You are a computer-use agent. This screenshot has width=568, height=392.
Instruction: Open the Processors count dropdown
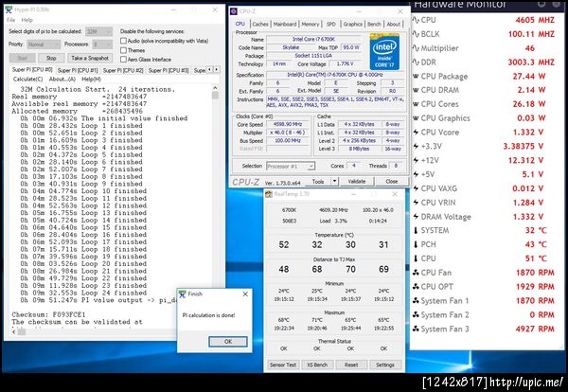[102, 45]
